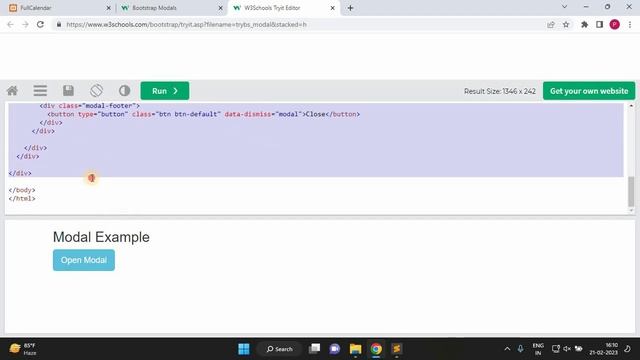Click Get your own website
Viewport: 640px width, 360px height.
(x=589, y=91)
